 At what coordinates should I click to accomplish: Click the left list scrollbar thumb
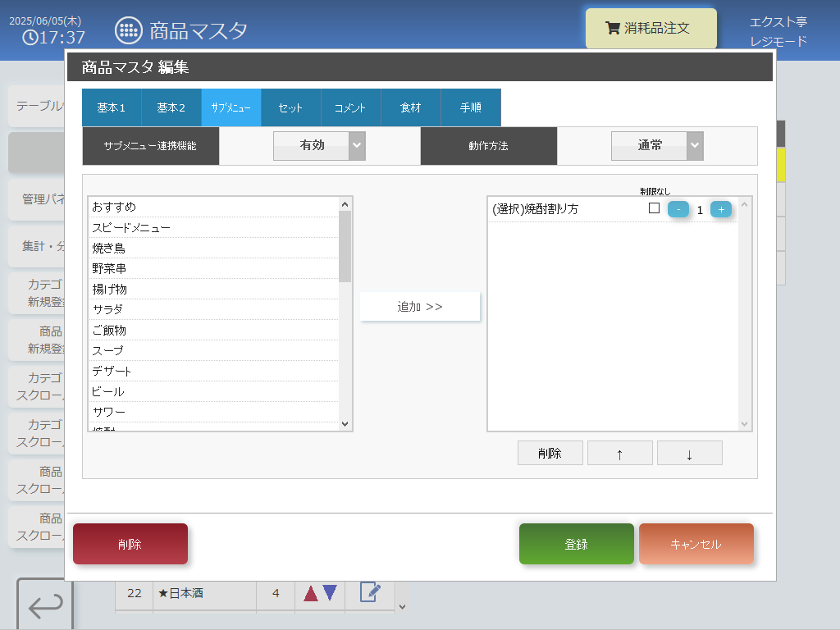[345, 246]
